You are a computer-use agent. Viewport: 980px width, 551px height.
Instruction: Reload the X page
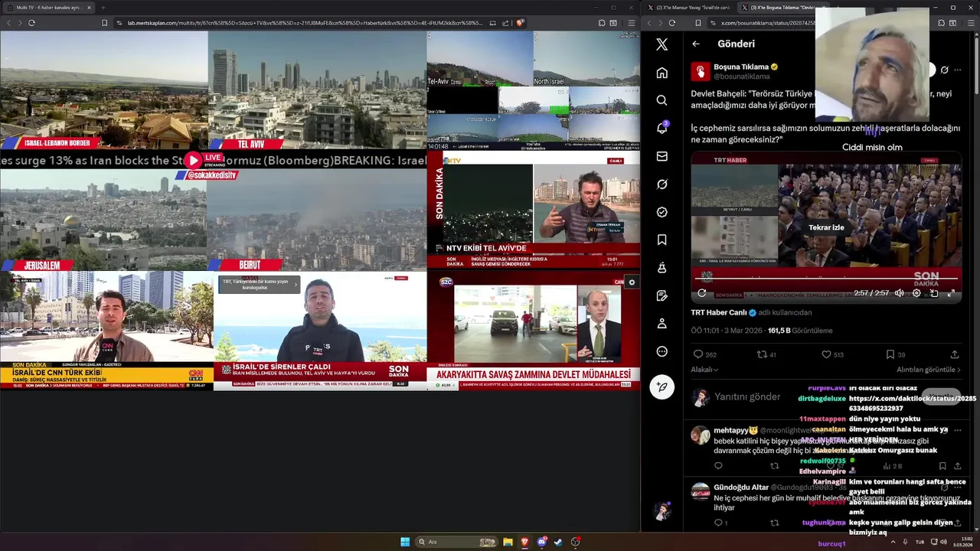click(672, 23)
